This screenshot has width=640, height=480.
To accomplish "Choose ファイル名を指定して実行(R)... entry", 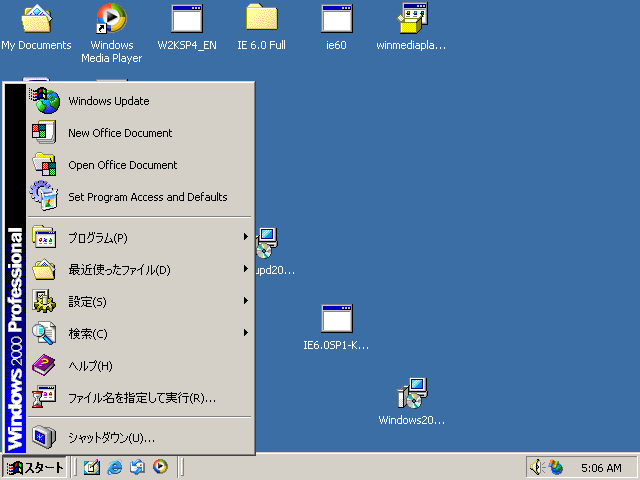I will 140,398.
